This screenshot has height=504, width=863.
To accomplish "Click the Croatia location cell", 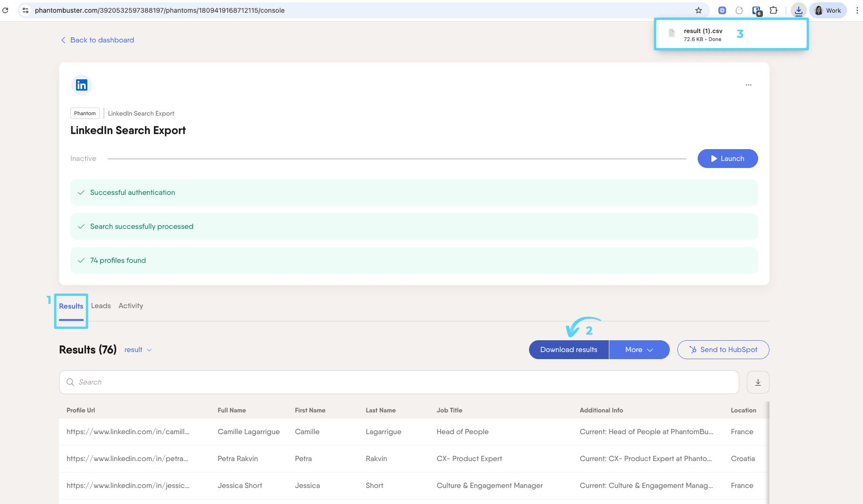I will (x=743, y=459).
